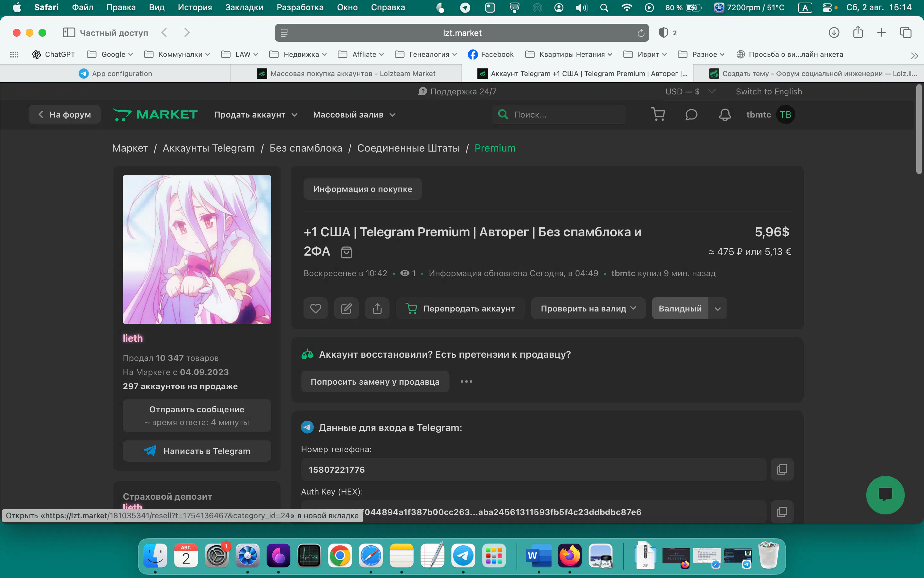The height and width of the screenshot is (578, 924).
Task: Expand Недвижка bookmarks folder
Action: [x=298, y=54]
